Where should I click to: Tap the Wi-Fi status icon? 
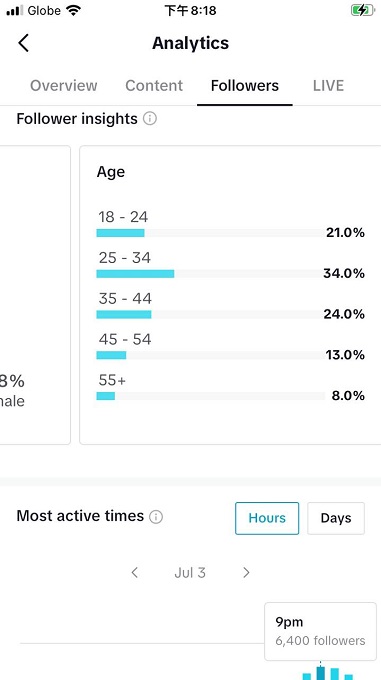click(x=74, y=10)
